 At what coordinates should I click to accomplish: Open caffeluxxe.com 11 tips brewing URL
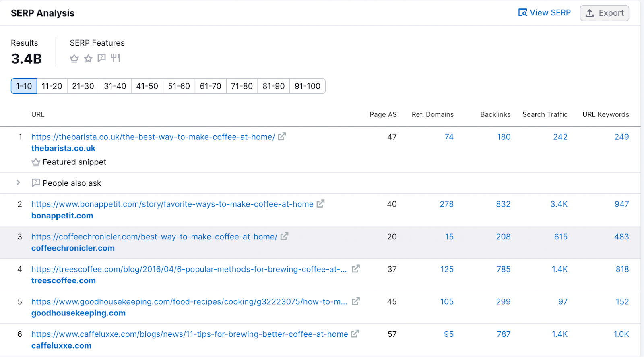click(190, 334)
